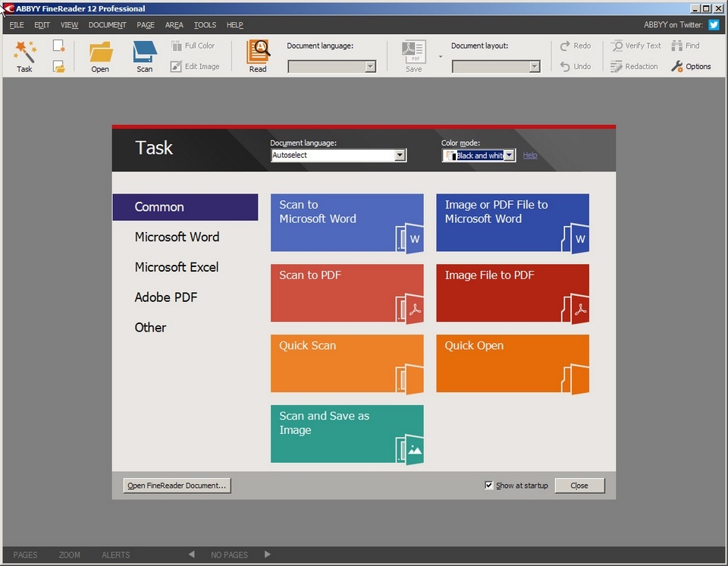
Task: Click the ZOOM label in status bar
Action: coord(69,555)
